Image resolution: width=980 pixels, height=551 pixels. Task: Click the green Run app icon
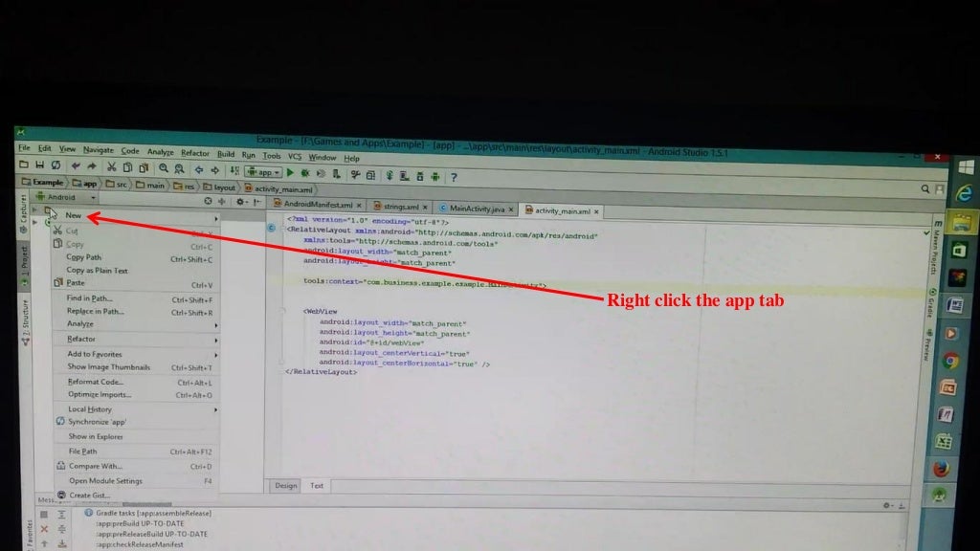click(290, 172)
